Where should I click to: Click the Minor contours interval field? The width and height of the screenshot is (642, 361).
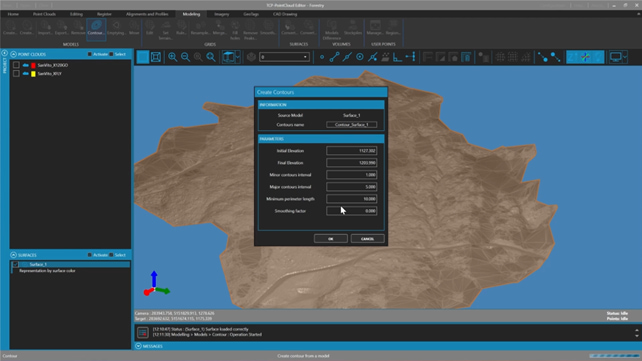click(x=351, y=175)
